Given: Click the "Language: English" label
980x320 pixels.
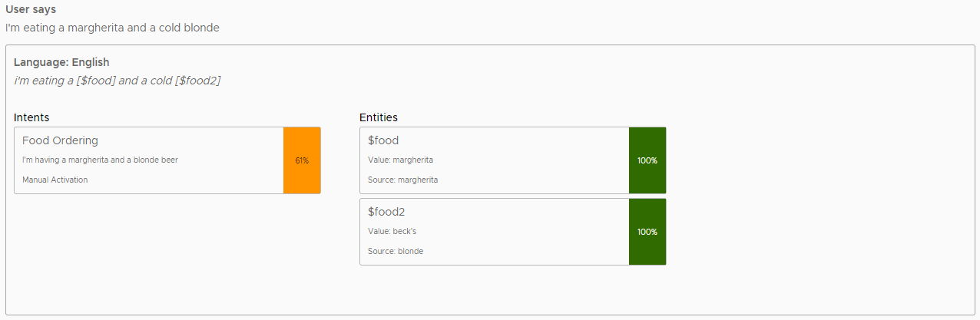Looking at the screenshot, I should 61,62.
